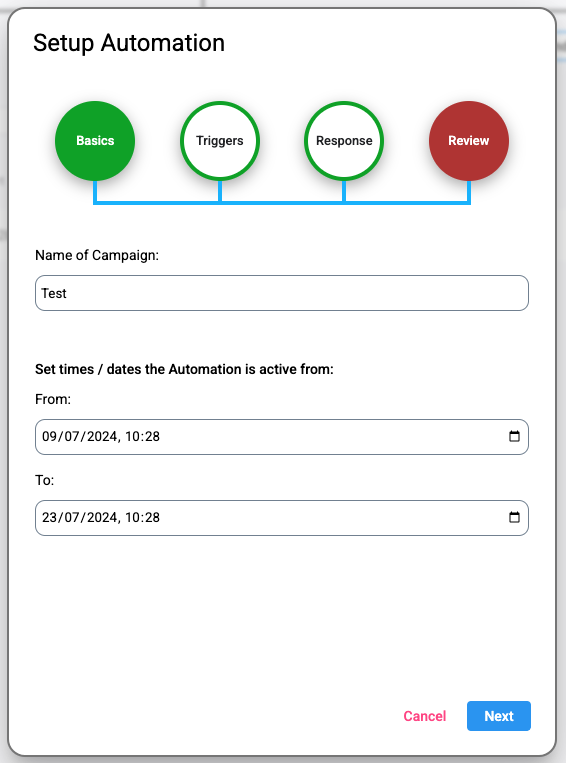Select the day 09 in From date
566x763 pixels.
[x=50, y=436]
